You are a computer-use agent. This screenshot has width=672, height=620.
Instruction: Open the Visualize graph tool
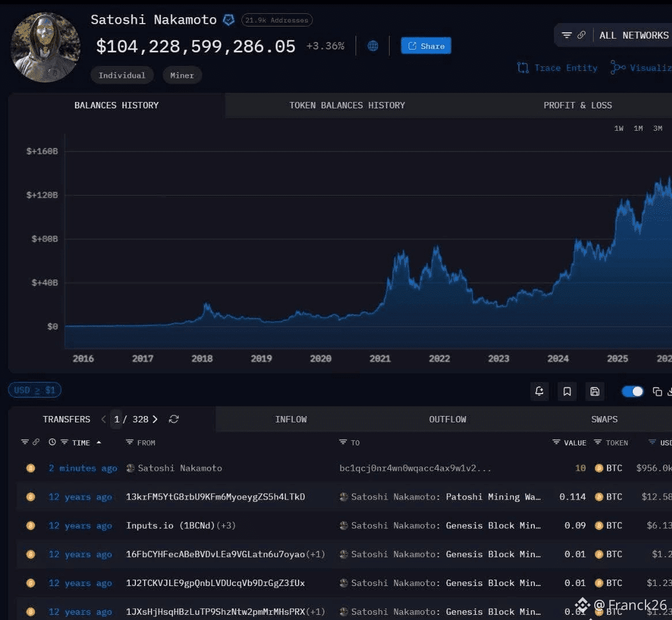[618, 67]
